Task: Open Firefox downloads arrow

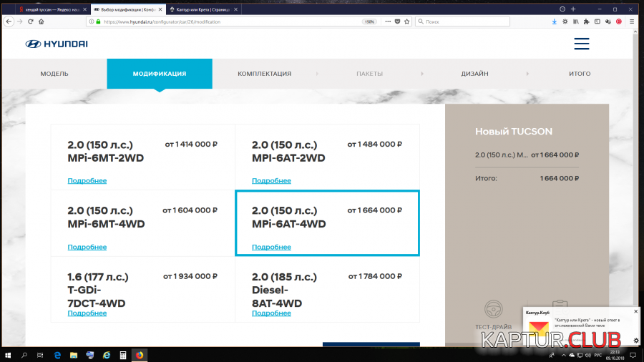Action: point(555,21)
